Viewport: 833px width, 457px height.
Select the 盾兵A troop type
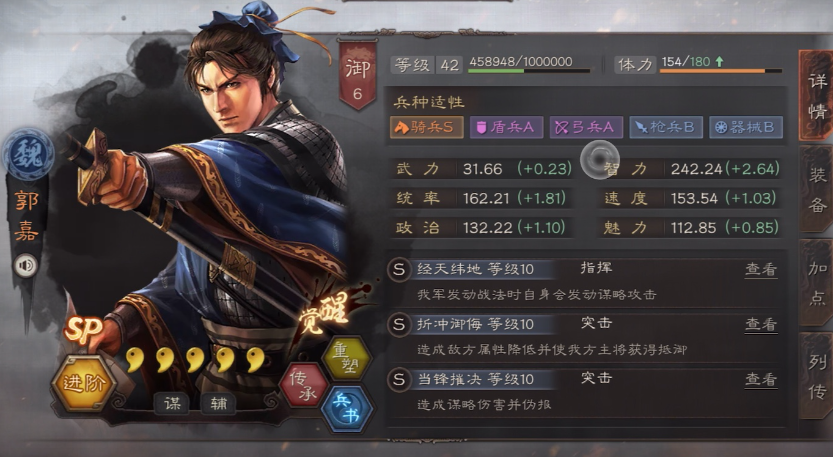[x=506, y=128]
